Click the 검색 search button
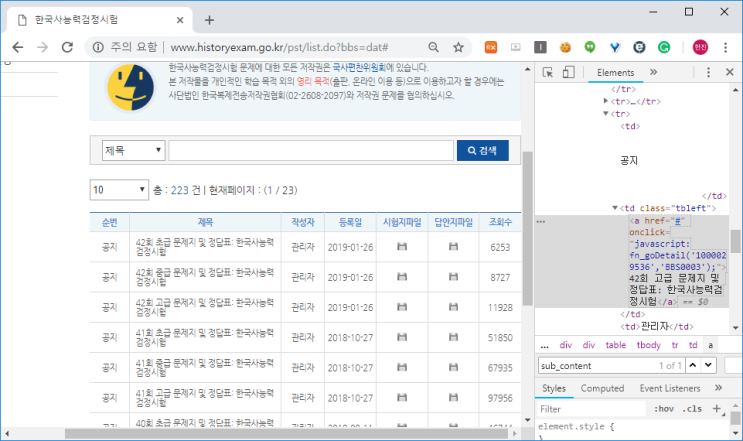 pyautogui.click(x=482, y=150)
